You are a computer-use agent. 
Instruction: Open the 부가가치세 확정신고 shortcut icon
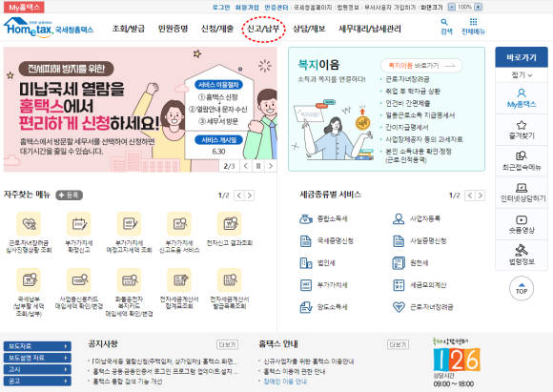79,224
